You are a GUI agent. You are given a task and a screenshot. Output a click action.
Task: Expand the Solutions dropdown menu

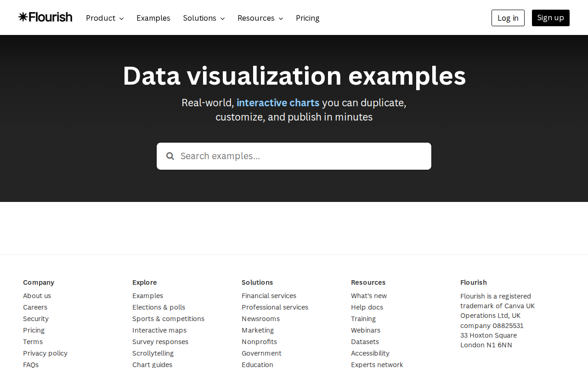pos(204,18)
